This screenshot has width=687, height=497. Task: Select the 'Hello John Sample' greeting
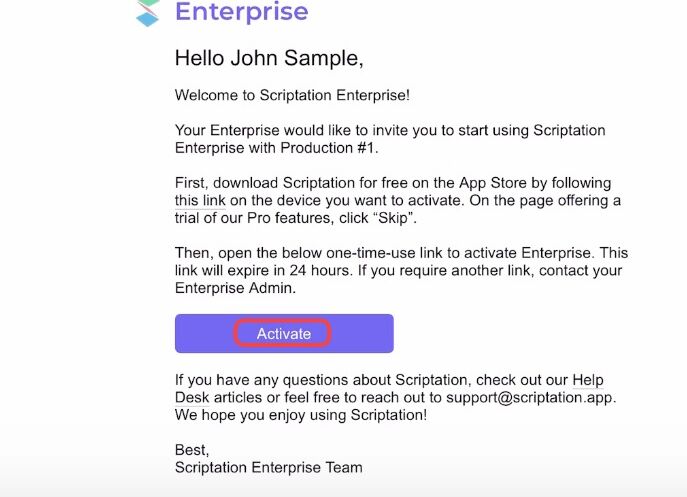(x=269, y=58)
